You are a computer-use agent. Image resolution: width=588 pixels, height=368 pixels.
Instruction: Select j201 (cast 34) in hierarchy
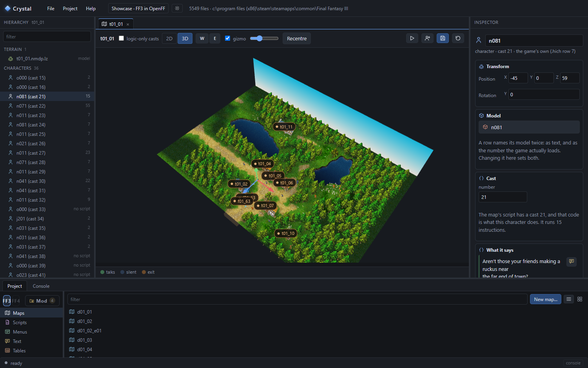pos(47,218)
